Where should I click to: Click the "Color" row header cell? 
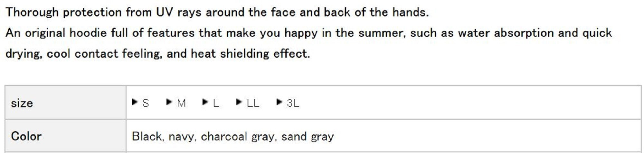click(65, 136)
